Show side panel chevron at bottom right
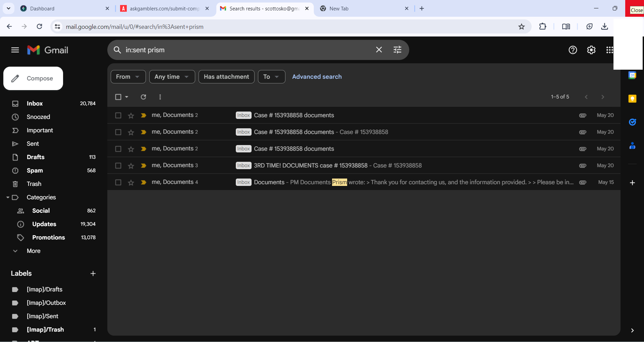Image resolution: width=644 pixels, height=342 pixels. [632, 330]
